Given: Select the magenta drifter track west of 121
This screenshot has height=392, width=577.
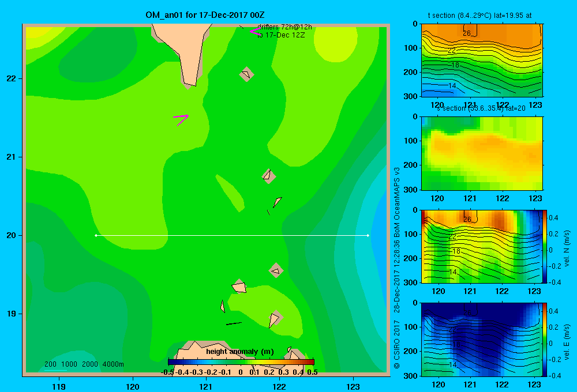Looking at the screenshot, I should [181, 119].
